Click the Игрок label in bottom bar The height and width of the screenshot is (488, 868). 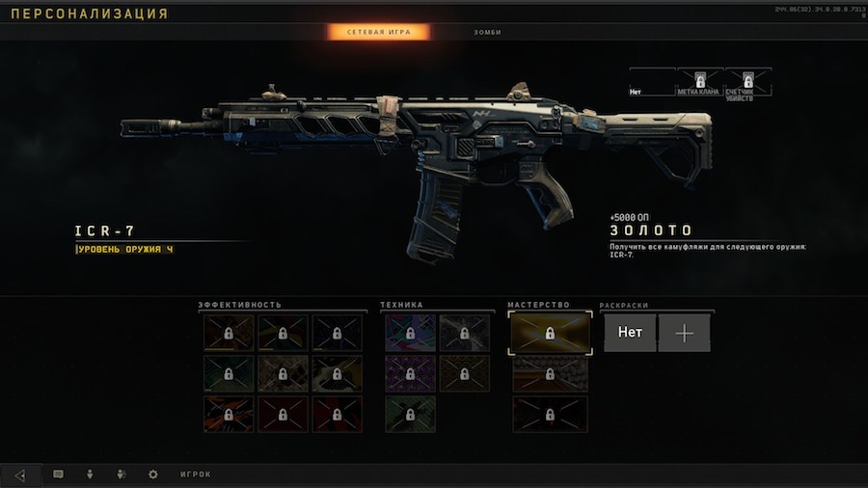click(196, 474)
